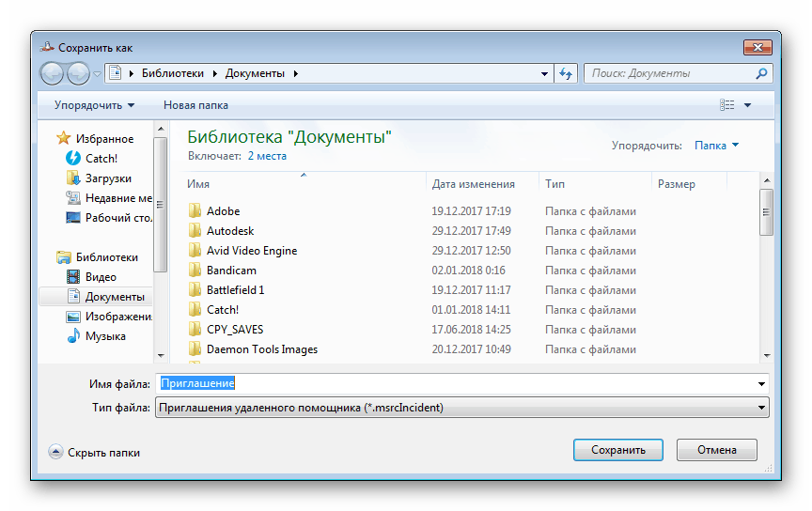Sort by Дата изменения column header
The height and width of the screenshot is (511, 812).
pos(474,184)
